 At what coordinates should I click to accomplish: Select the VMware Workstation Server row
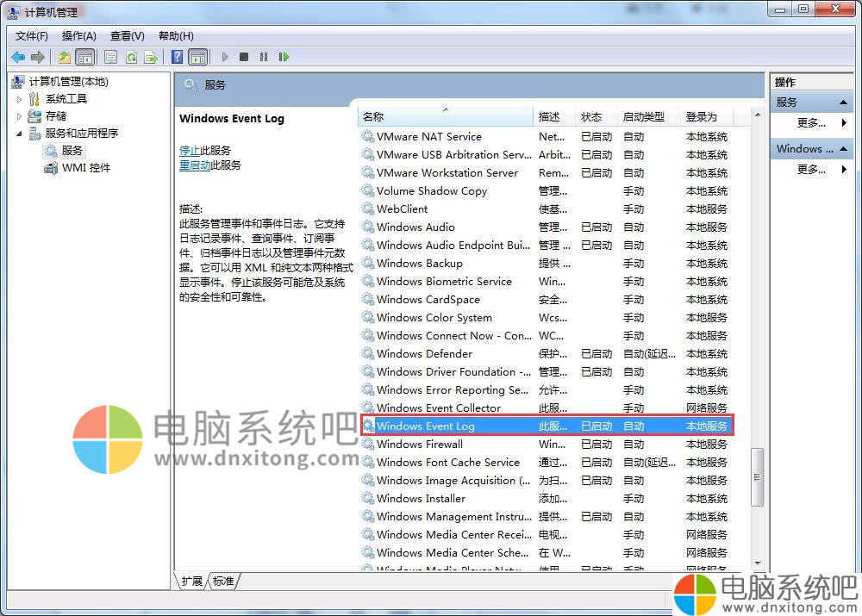click(547, 172)
